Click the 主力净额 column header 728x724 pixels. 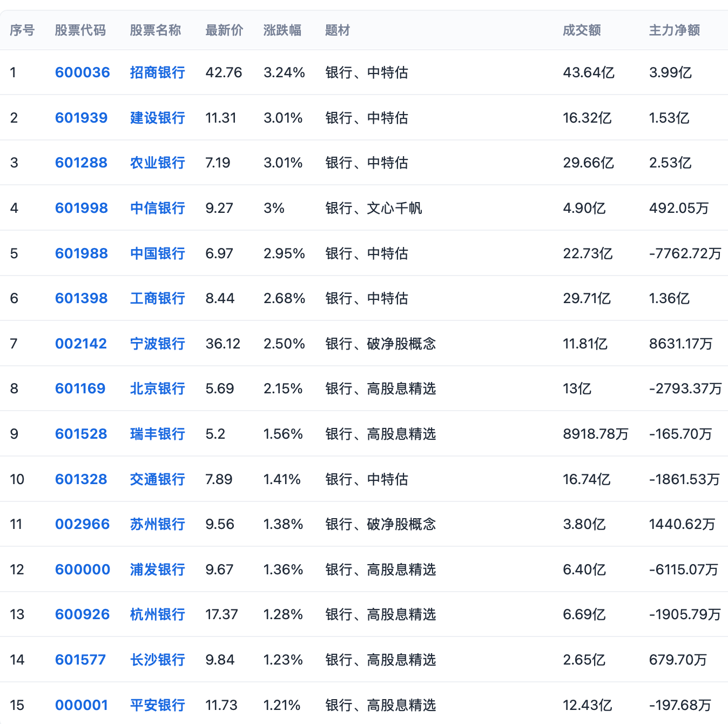tap(675, 30)
